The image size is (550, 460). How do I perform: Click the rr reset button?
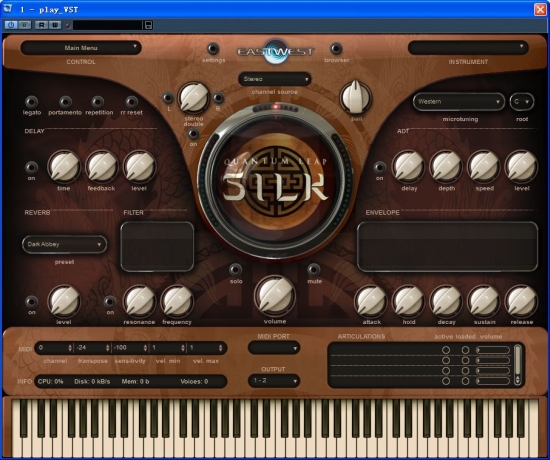(x=132, y=102)
